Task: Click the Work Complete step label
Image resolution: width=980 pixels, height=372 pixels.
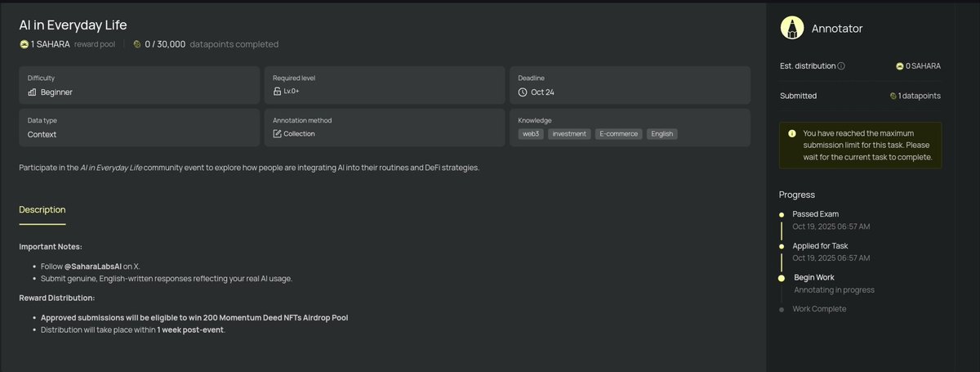Action: tap(819, 309)
